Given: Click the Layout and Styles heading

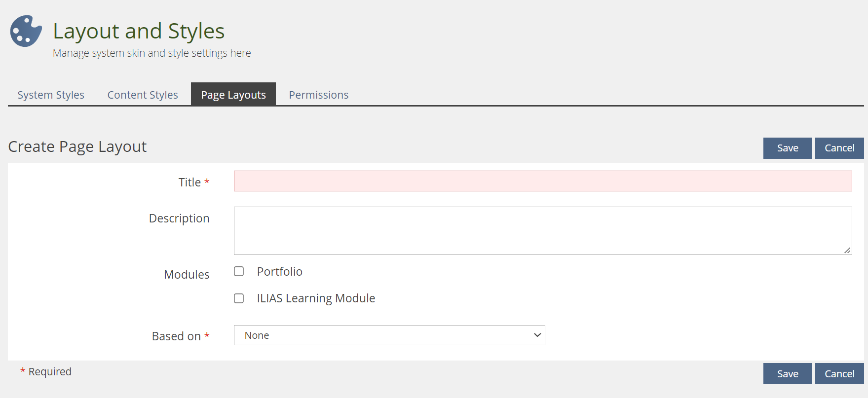Looking at the screenshot, I should point(139,31).
